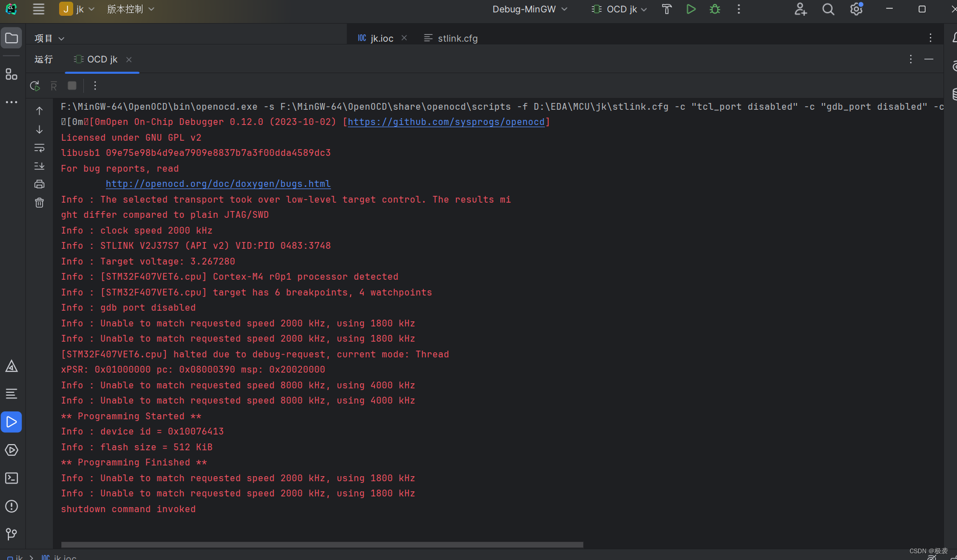Open IDE settings gear icon
This screenshot has width=957, height=560.
[856, 9]
